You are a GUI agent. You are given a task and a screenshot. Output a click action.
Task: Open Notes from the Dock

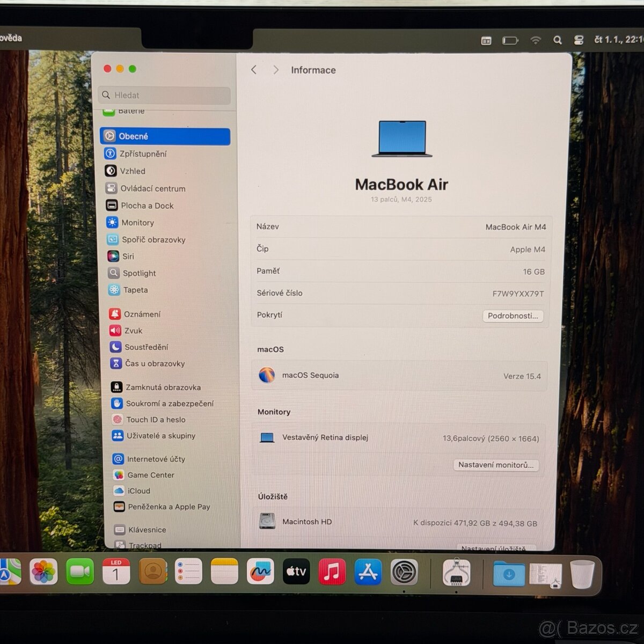click(x=224, y=572)
